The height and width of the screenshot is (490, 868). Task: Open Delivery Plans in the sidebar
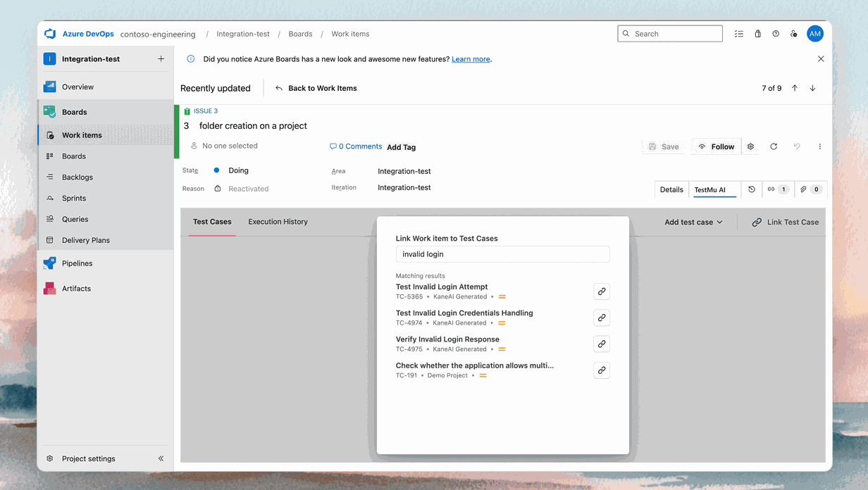(106, 240)
